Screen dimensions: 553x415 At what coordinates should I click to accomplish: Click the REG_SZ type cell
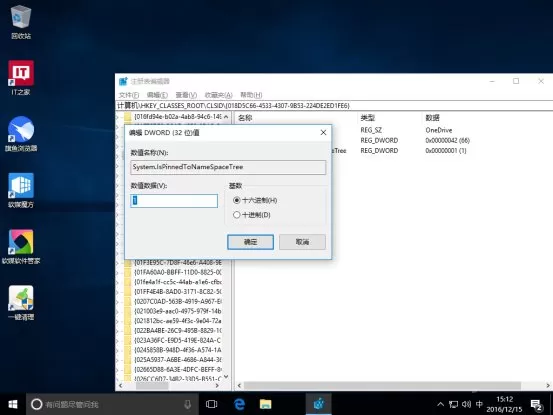click(371, 130)
